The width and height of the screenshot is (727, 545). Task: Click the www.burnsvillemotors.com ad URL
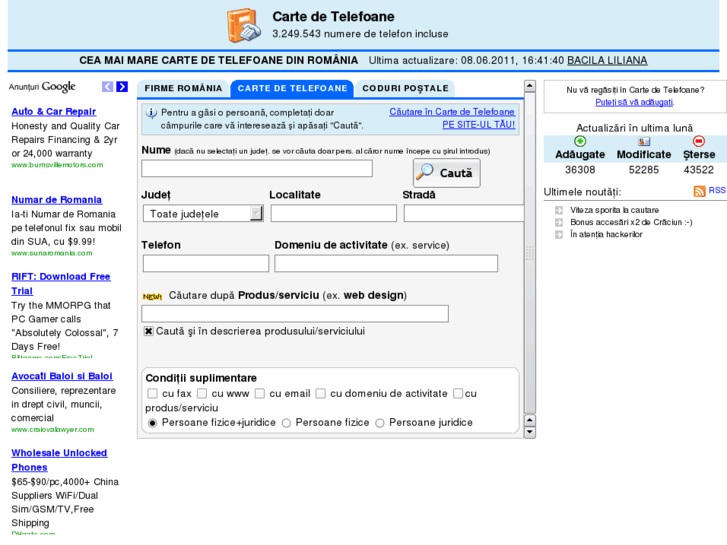(x=57, y=165)
